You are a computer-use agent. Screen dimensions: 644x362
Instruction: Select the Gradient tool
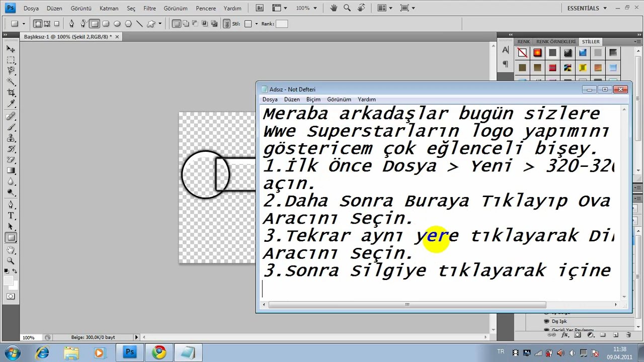11,170
